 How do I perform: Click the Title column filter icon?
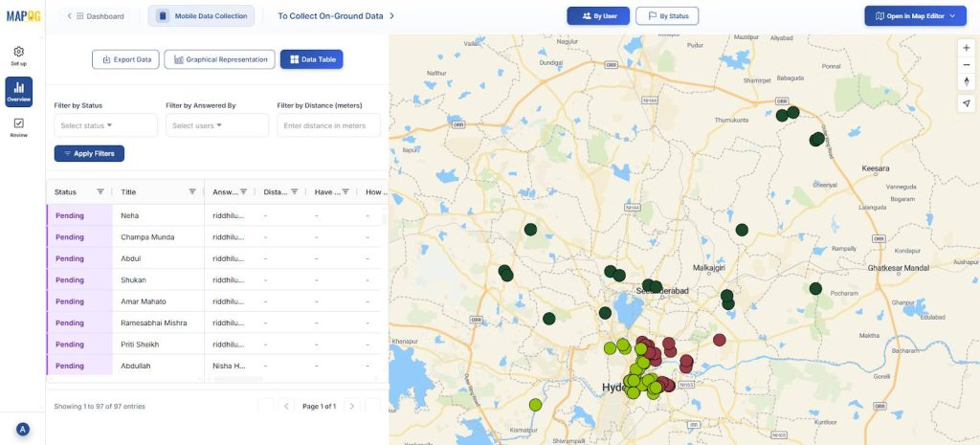pos(192,192)
